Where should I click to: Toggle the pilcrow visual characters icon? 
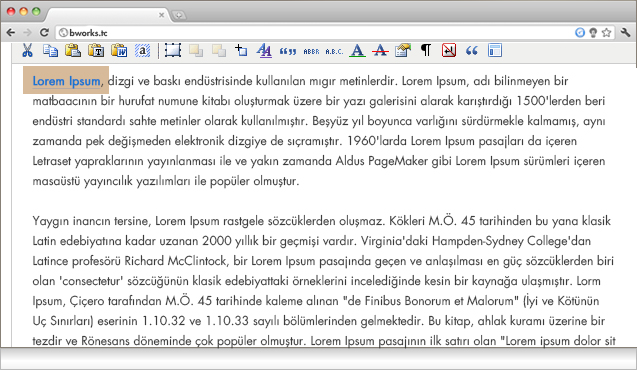click(426, 50)
